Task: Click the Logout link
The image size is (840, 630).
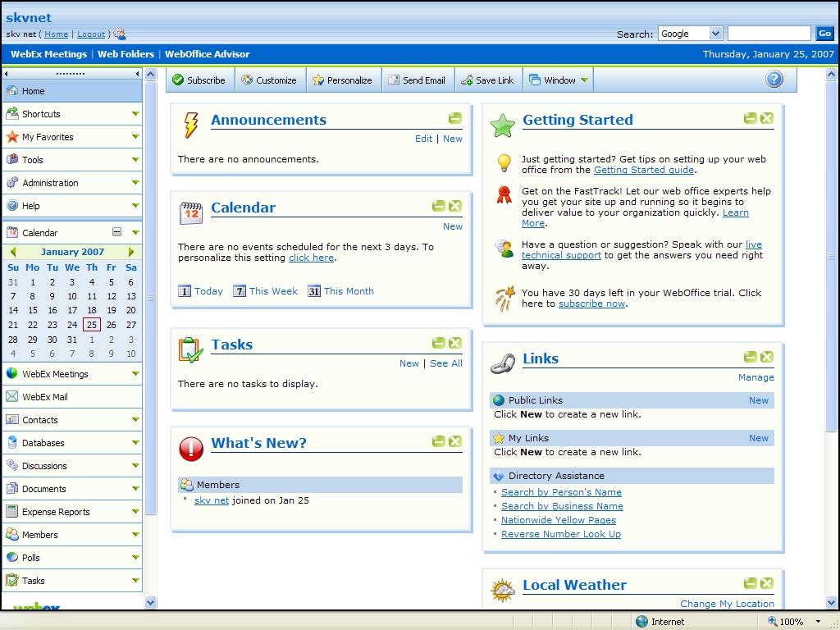Action: pyautogui.click(x=91, y=34)
